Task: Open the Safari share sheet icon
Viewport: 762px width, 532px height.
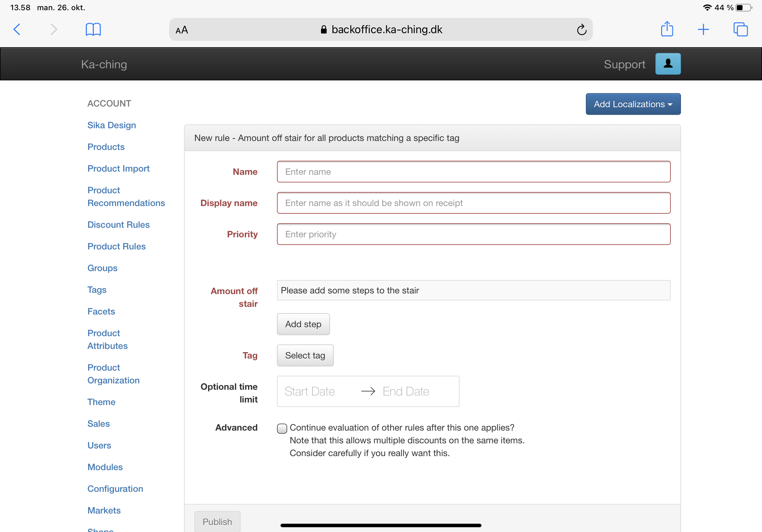Action: 667,29
